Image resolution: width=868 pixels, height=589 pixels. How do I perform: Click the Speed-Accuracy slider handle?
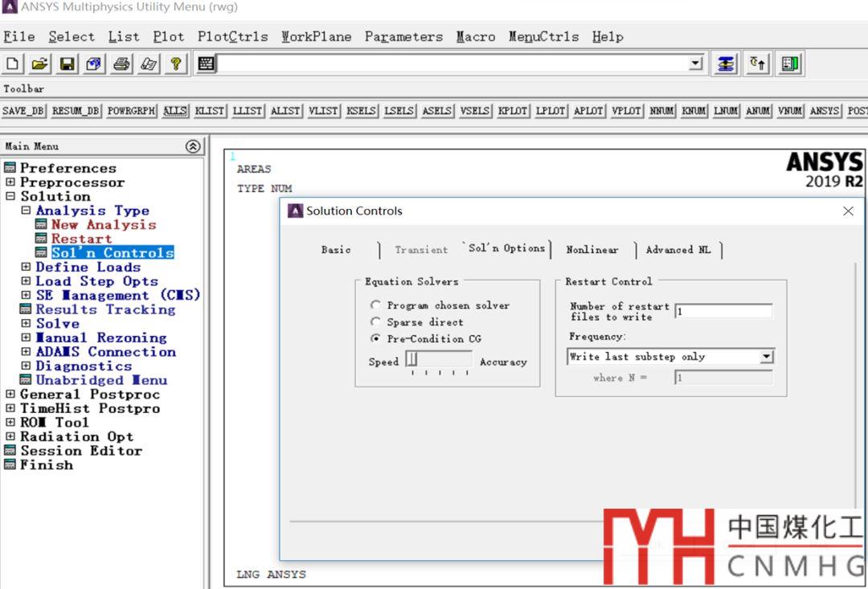pyautogui.click(x=411, y=360)
